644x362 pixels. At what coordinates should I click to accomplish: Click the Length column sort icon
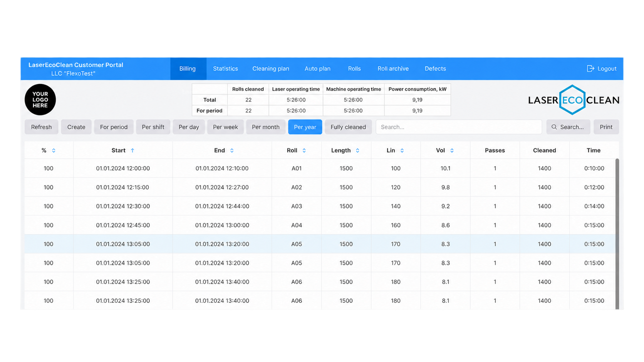click(357, 150)
